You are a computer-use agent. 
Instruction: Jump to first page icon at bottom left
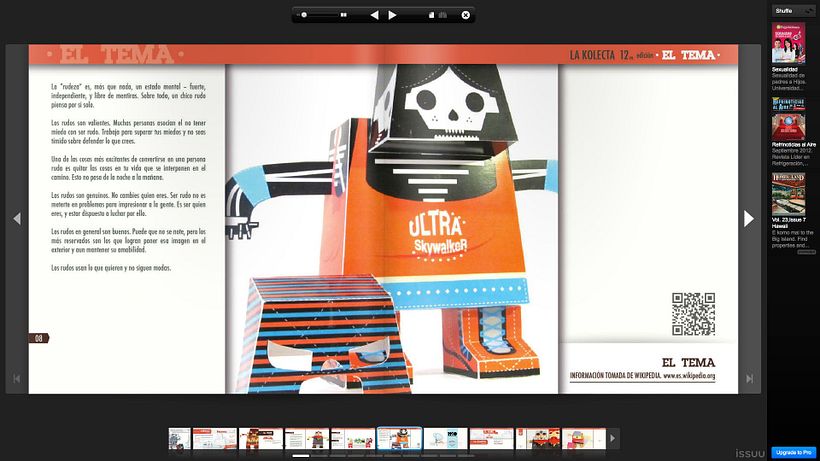(x=17, y=378)
